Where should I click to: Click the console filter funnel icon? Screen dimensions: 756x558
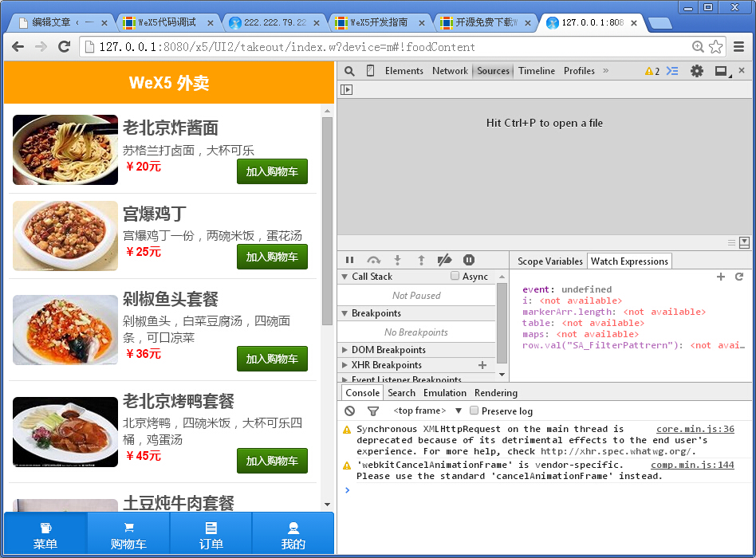point(372,411)
